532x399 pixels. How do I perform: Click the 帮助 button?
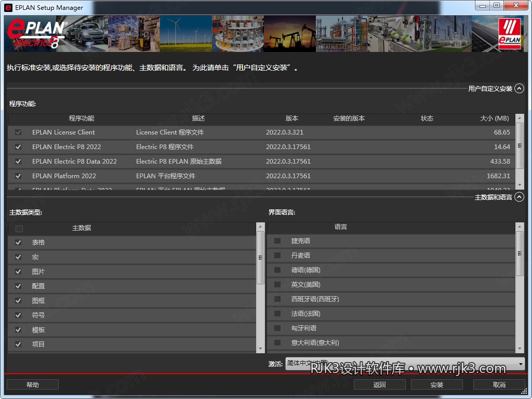point(33,385)
